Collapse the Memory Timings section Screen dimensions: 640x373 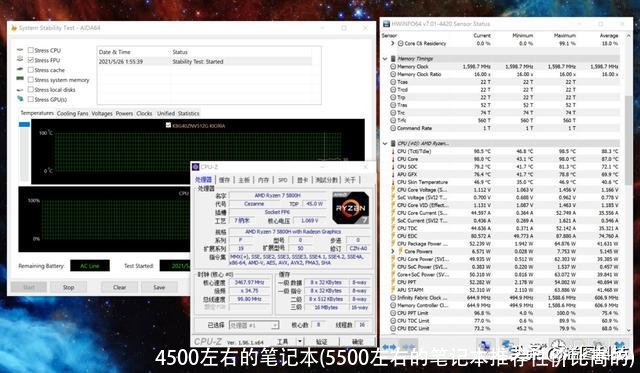coord(385,59)
